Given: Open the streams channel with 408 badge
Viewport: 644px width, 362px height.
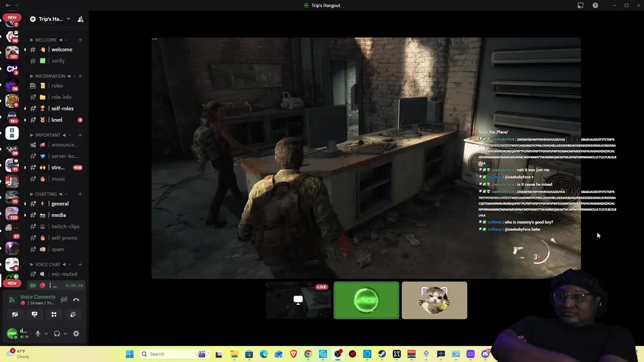Looking at the screenshot, I should coord(56,167).
